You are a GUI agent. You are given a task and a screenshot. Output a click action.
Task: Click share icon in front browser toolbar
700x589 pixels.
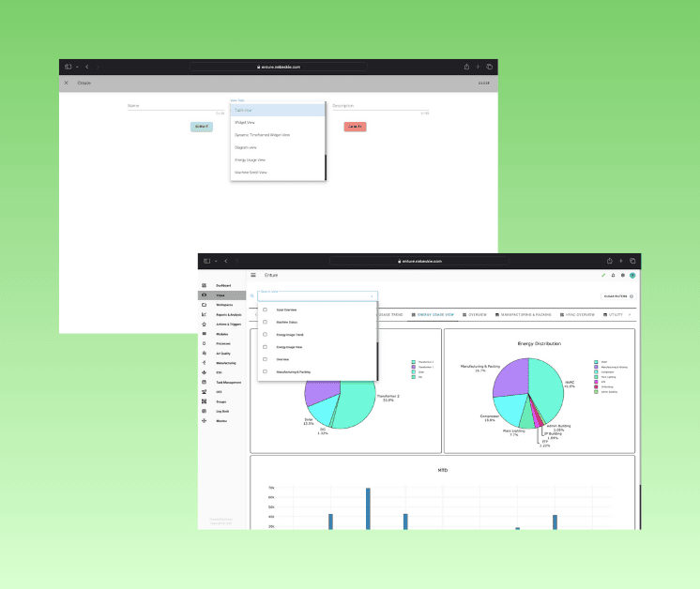pos(609,261)
